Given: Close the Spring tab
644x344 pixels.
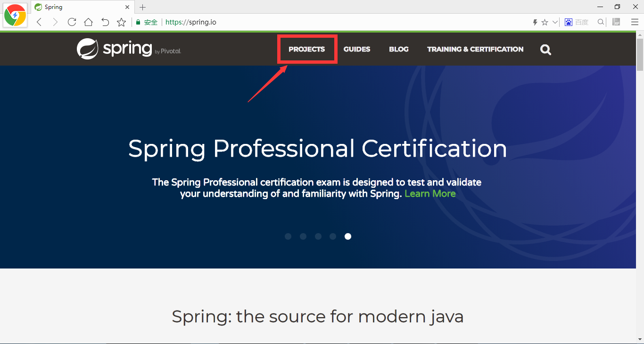Looking at the screenshot, I should 127,7.
